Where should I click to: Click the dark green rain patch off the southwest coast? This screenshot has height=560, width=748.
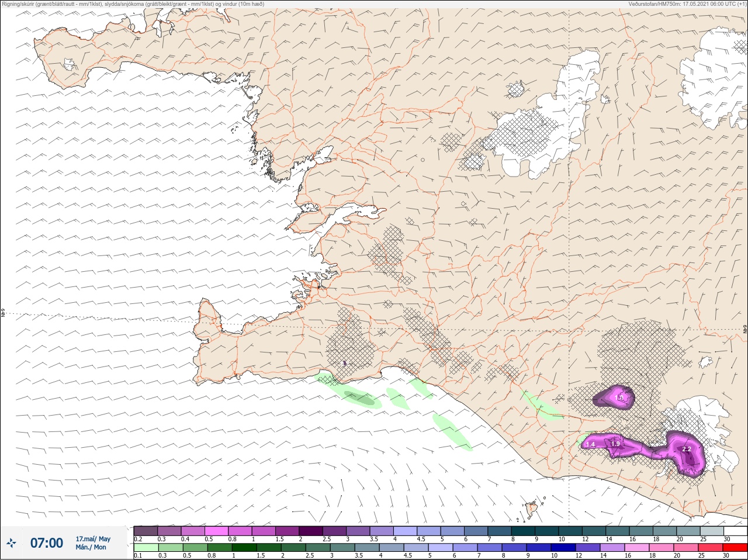(x=359, y=398)
